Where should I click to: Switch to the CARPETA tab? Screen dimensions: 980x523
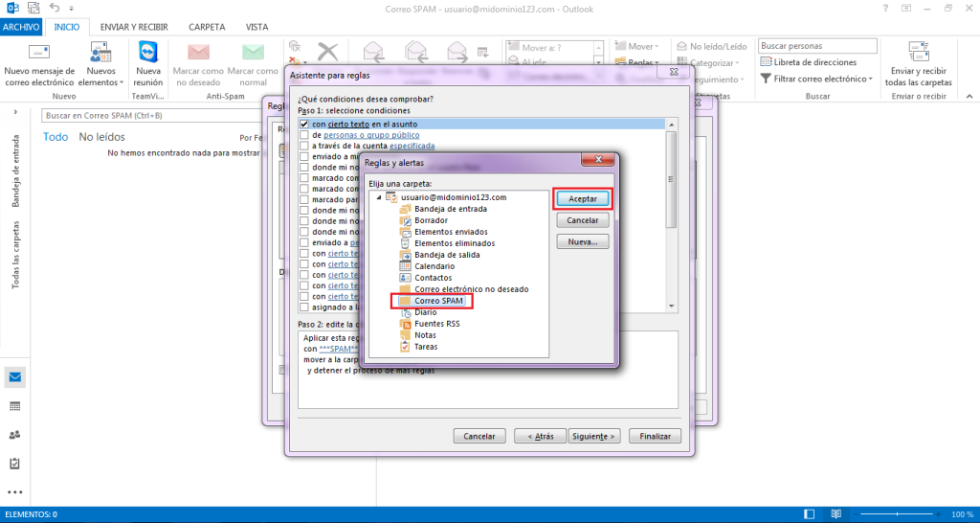(x=207, y=27)
